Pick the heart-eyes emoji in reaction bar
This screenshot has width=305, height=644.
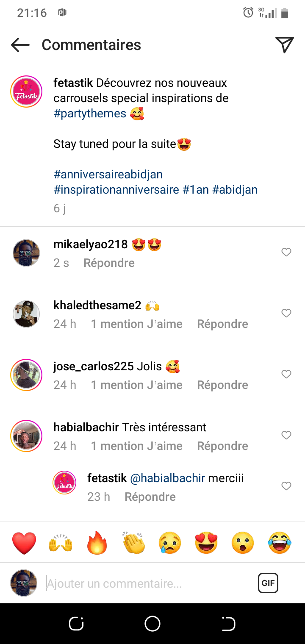click(x=207, y=543)
